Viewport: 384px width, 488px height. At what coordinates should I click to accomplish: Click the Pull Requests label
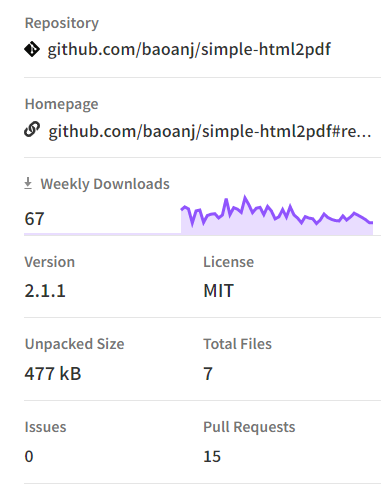pyautogui.click(x=249, y=427)
